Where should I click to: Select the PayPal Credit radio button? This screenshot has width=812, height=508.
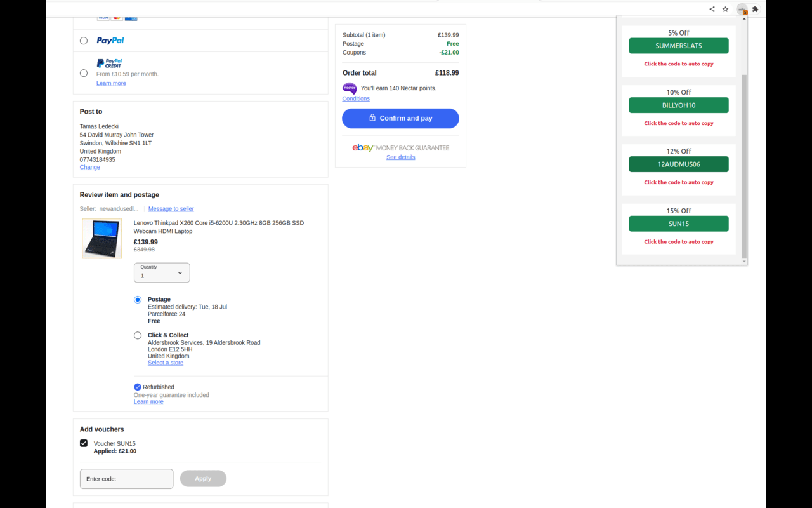(x=84, y=73)
